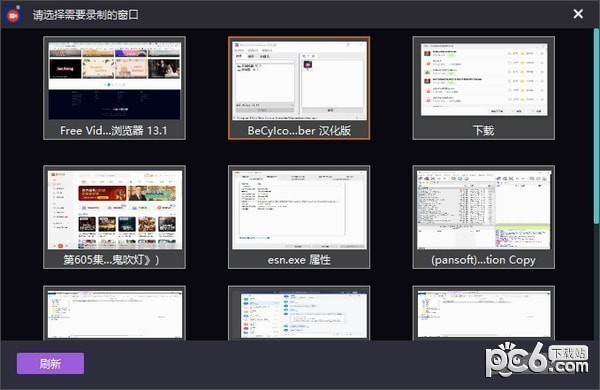
Task: Select the bottom-middle chat window thumbnail
Action: coord(299,313)
